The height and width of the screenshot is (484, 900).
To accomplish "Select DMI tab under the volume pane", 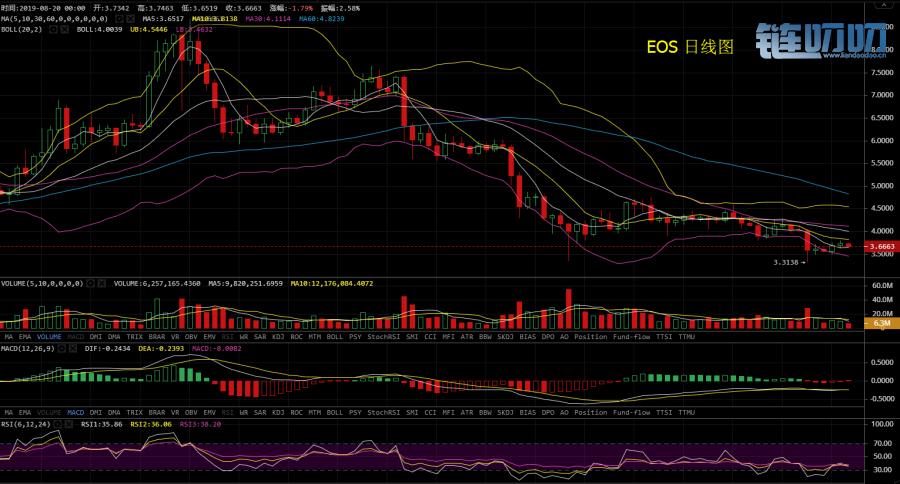I will pos(96,337).
